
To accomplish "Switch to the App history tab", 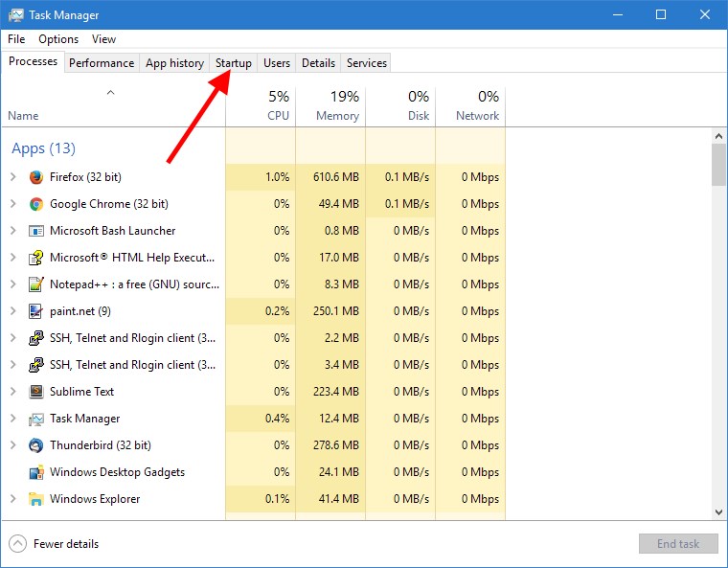I will pyautogui.click(x=174, y=63).
